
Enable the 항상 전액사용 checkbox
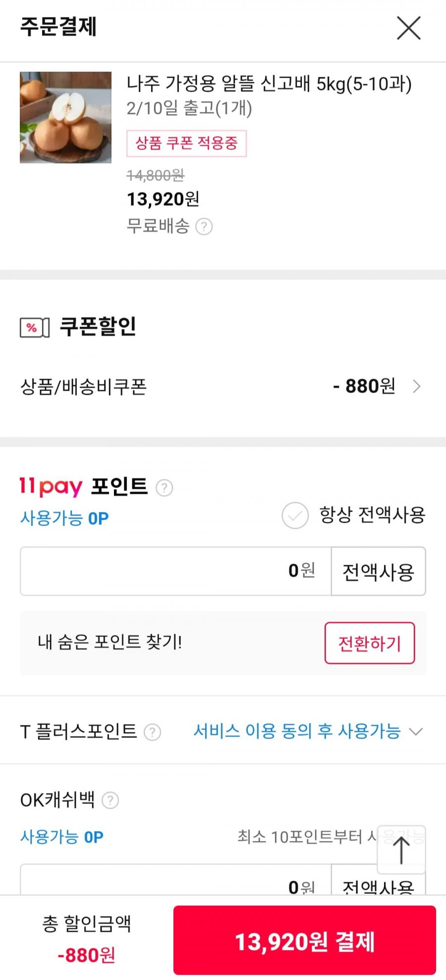[295, 515]
